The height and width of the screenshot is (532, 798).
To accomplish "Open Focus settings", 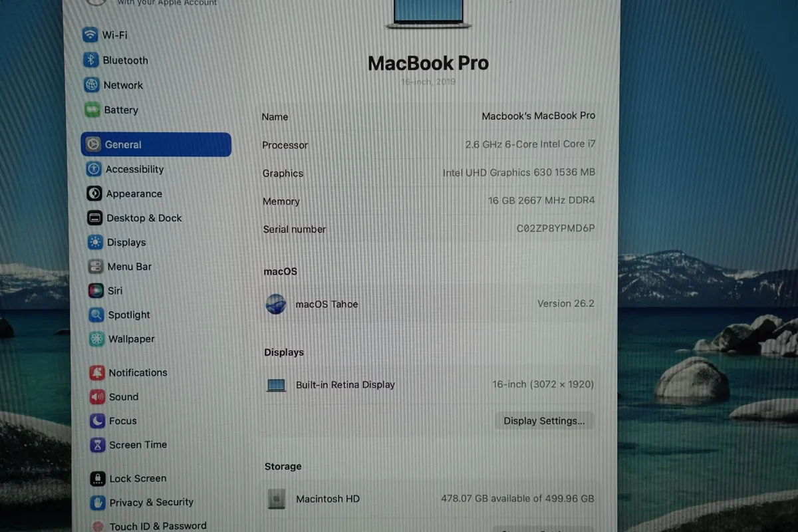I will (97, 420).
